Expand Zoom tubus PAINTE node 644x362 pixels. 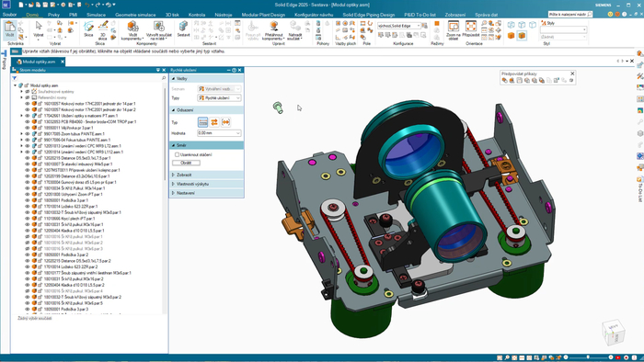[x=22, y=133]
